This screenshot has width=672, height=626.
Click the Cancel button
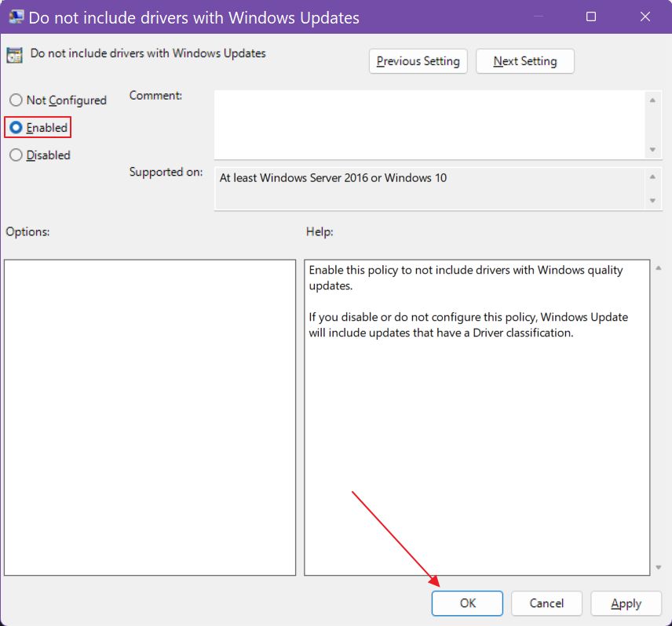[x=546, y=603]
